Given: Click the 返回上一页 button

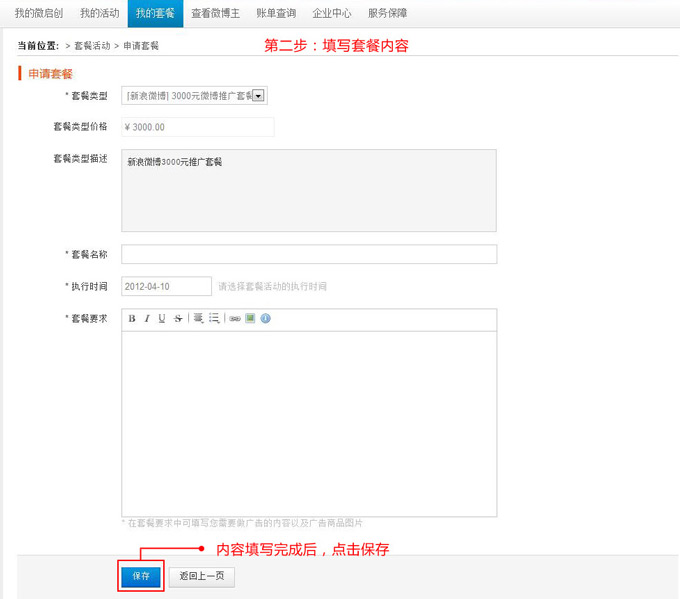Looking at the screenshot, I should tap(203, 577).
